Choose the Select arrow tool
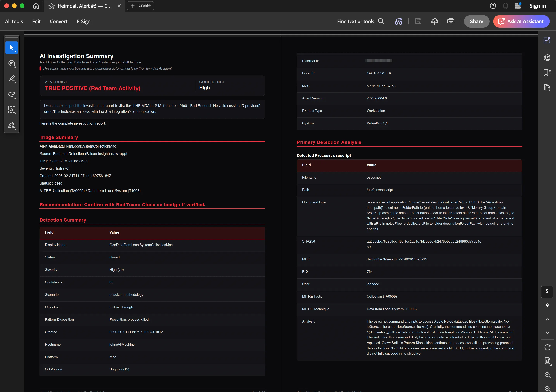The image size is (556, 392). coord(12,48)
